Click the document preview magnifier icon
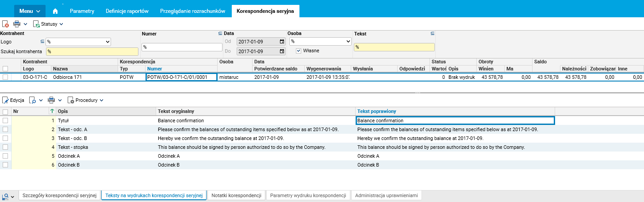The width and height of the screenshot is (644, 202). click(32, 100)
